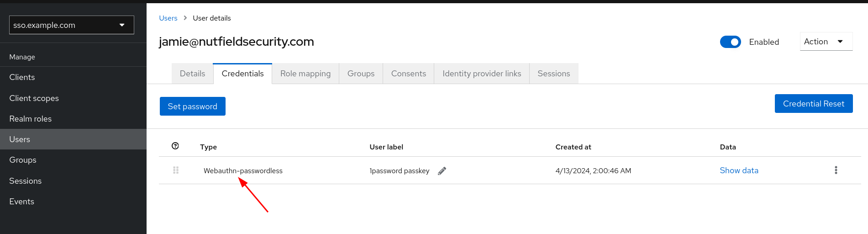Image resolution: width=868 pixels, height=234 pixels.
Task: Click the pencil icon to edit user label
Action: (442, 171)
